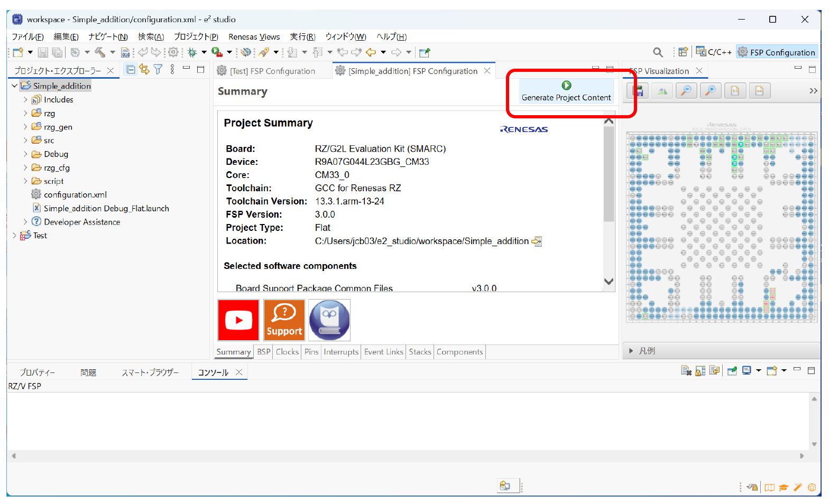Open the Open Console dropdown arrow
Image resolution: width=829 pixels, height=504 pixels.
(x=784, y=371)
